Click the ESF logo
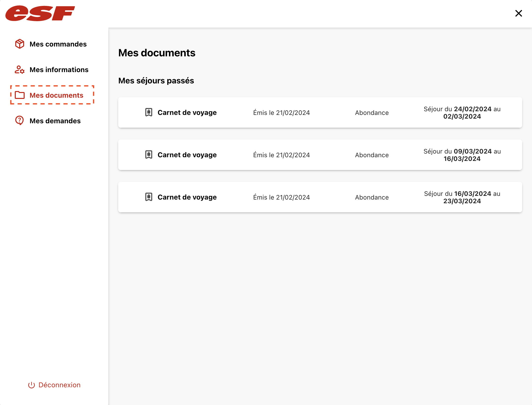The height and width of the screenshot is (405, 532). tap(40, 13)
